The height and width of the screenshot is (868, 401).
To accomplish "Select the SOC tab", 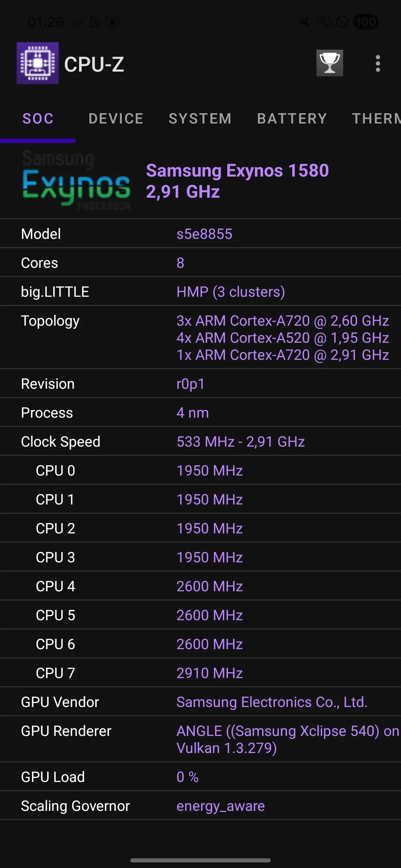I will (38, 119).
